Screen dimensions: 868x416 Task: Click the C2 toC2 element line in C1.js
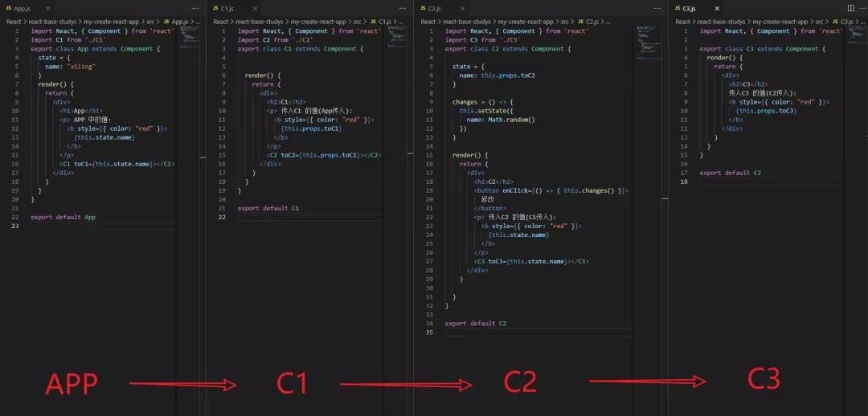(x=324, y=155)
